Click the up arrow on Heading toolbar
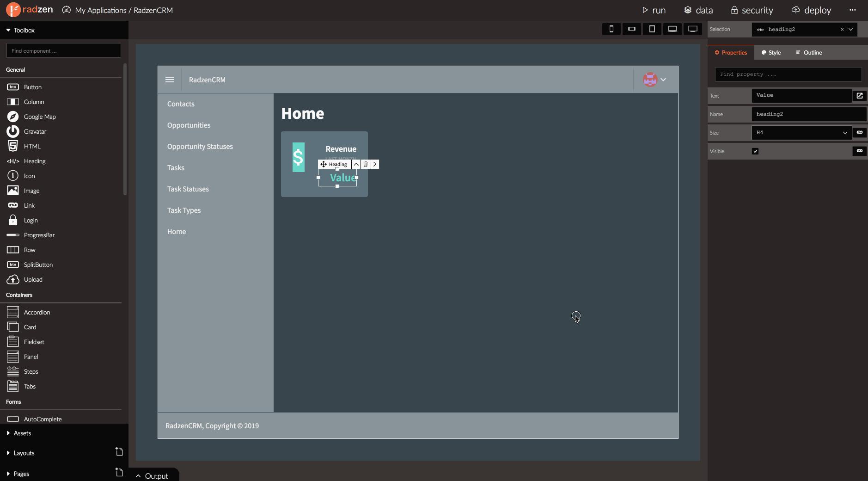868x481 pixels. click(356, 164)
